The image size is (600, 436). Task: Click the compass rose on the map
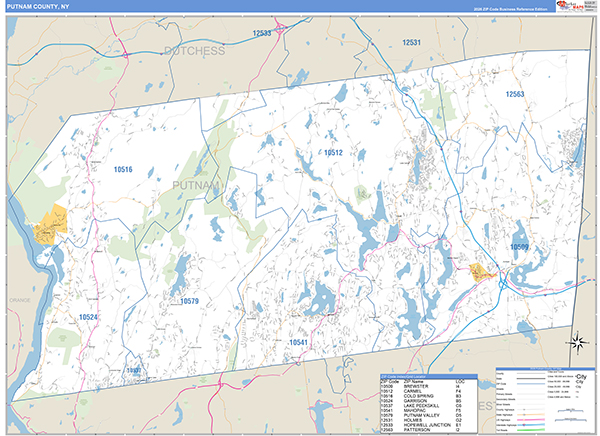tap(578, 342)
